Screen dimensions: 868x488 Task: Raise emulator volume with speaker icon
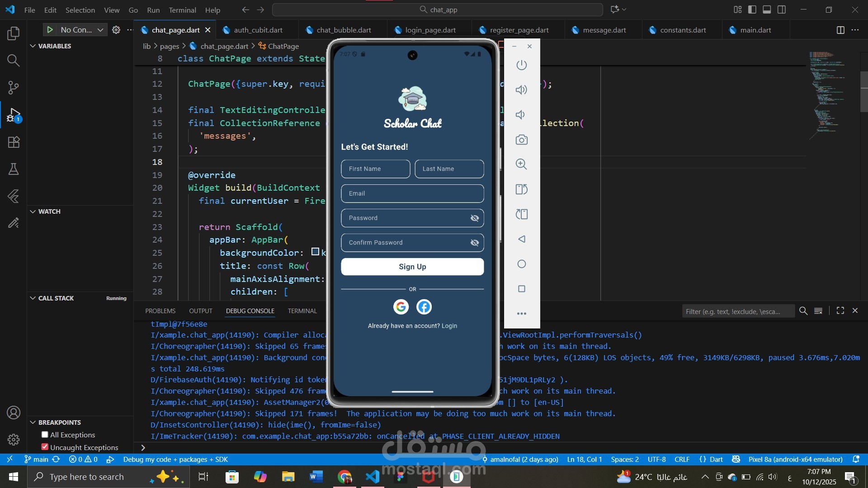pyautogui.click(x=521, y=89)
